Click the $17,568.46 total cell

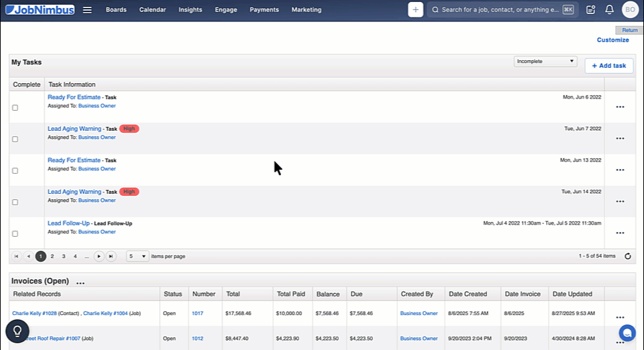(x=238, y=314)
